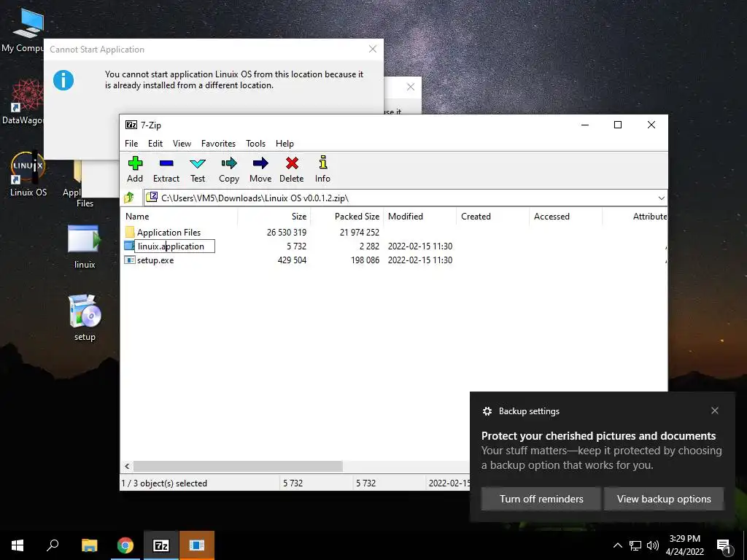The image size is (747, 560).
Task: Click the info icon in error dialog
Action: pyautogui.click(x=63, y=80)
